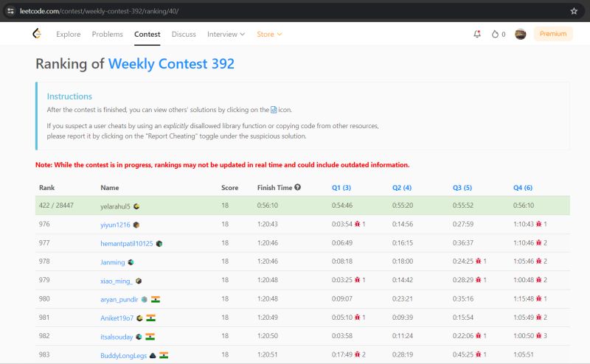Open aryan_pundir's profile link
The height and width of the screenshot is (364, 590).
pos(119,299)
